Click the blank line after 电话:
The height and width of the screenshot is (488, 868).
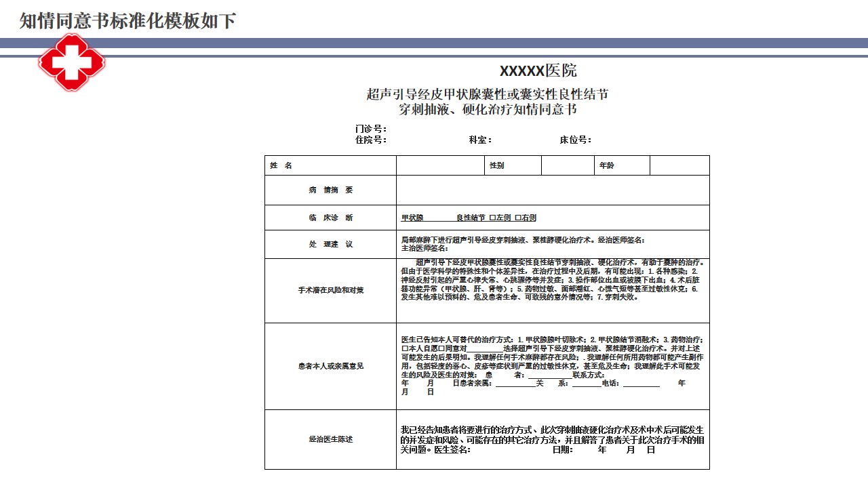pyautogui.click(x=642, y=385)
